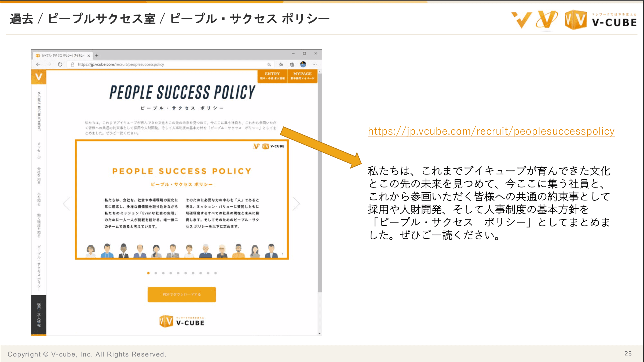Viewport: 644px width, 362px height.
Task: Open the browser three-dot settings menu
Action: 314,64
